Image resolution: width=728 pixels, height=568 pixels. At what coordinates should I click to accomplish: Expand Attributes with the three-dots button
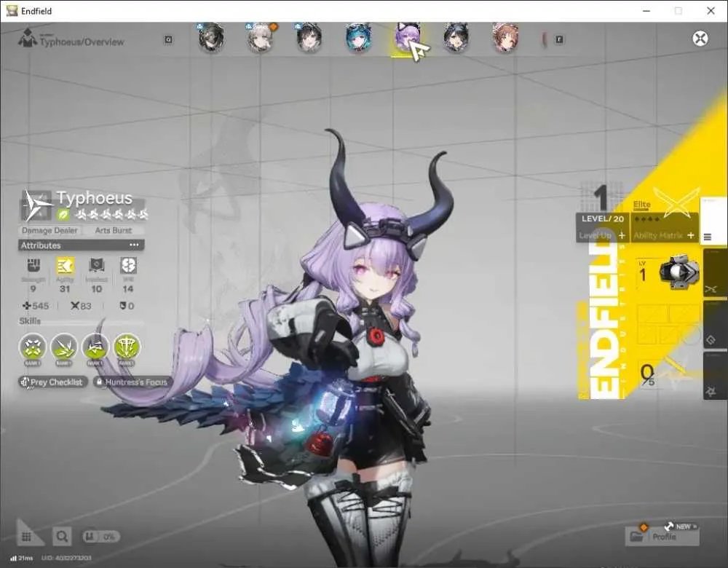pyautogui.click(x=134, y=245)
